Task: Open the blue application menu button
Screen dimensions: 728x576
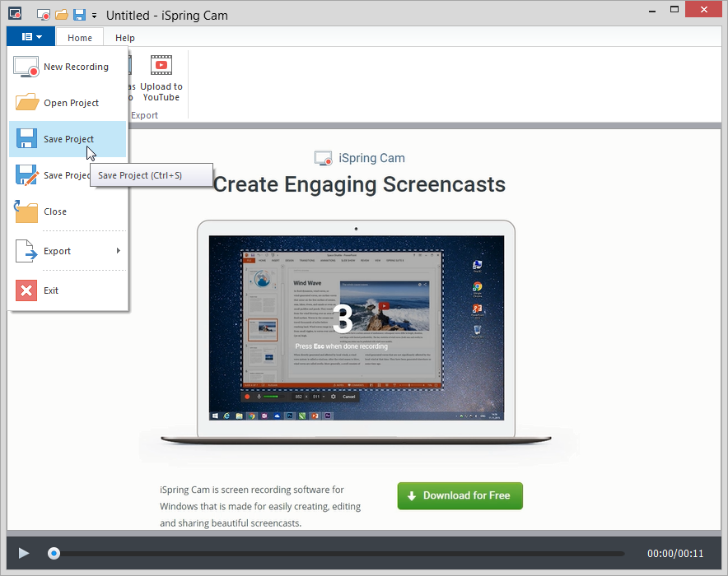Action: point(31,37)
